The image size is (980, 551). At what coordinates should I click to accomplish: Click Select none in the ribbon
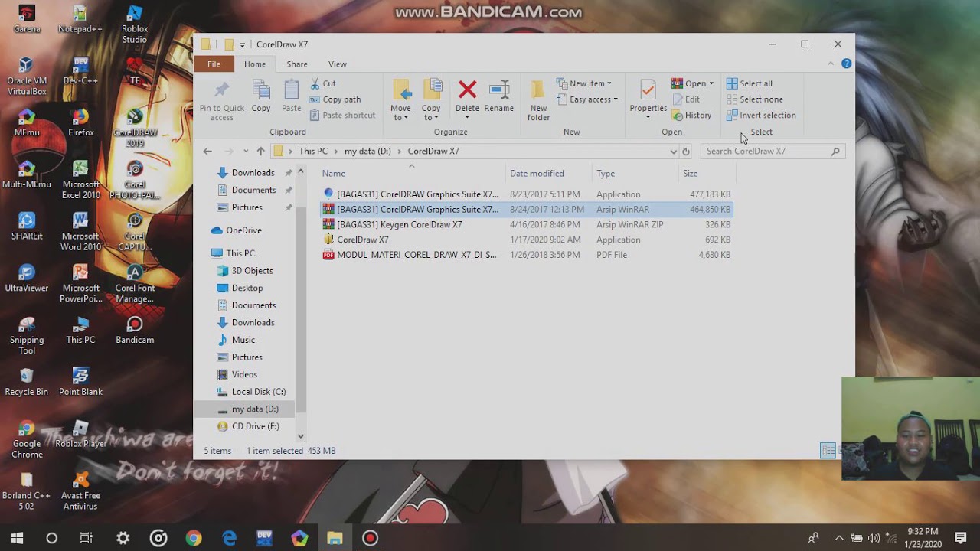754,99
